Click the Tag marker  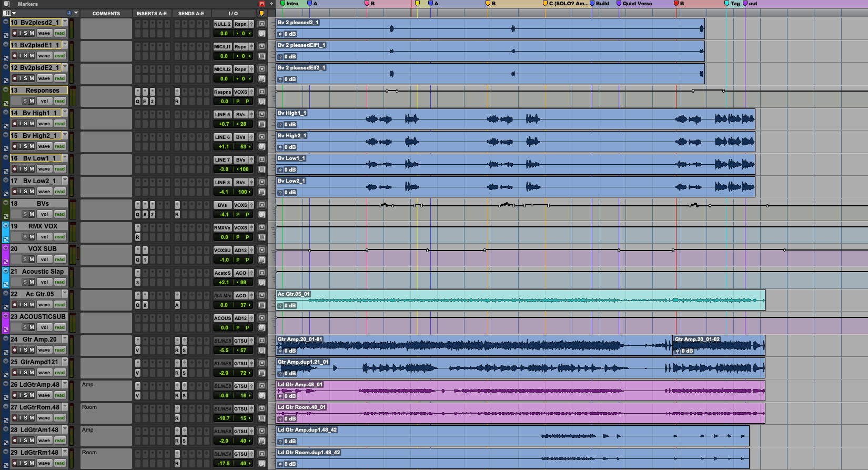tap(732, 4)
